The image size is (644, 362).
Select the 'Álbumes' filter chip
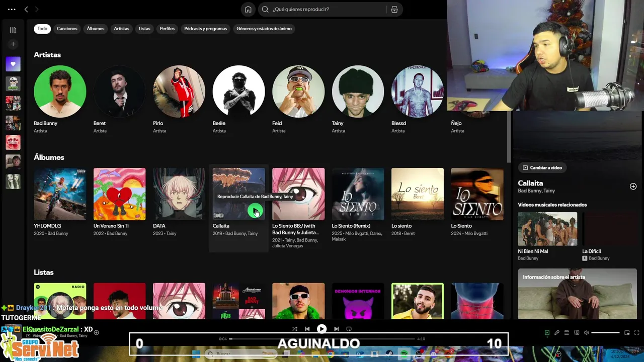(x=96, y=29)
